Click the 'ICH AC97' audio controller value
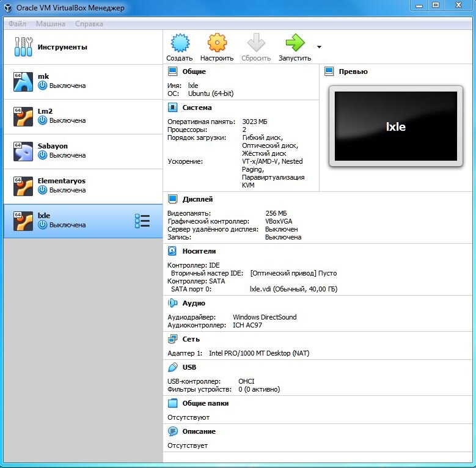The image size is (476, 468). pyautogui.click(x=247, y=325)
